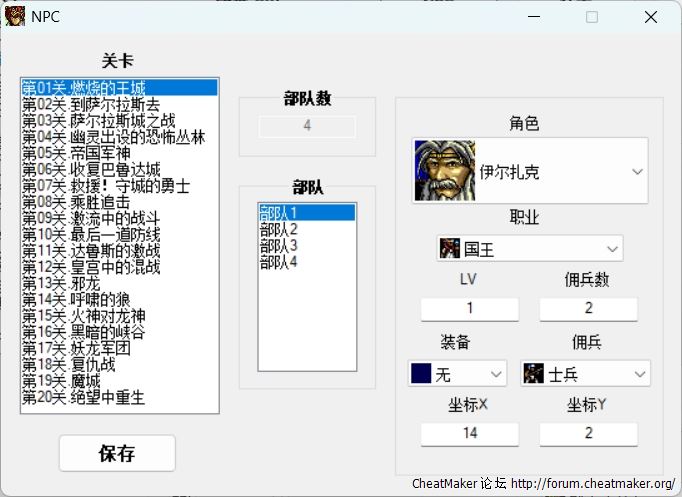
Task: Click the 士兵 mercenary sprite icon
Action: (x=533, y=374)
